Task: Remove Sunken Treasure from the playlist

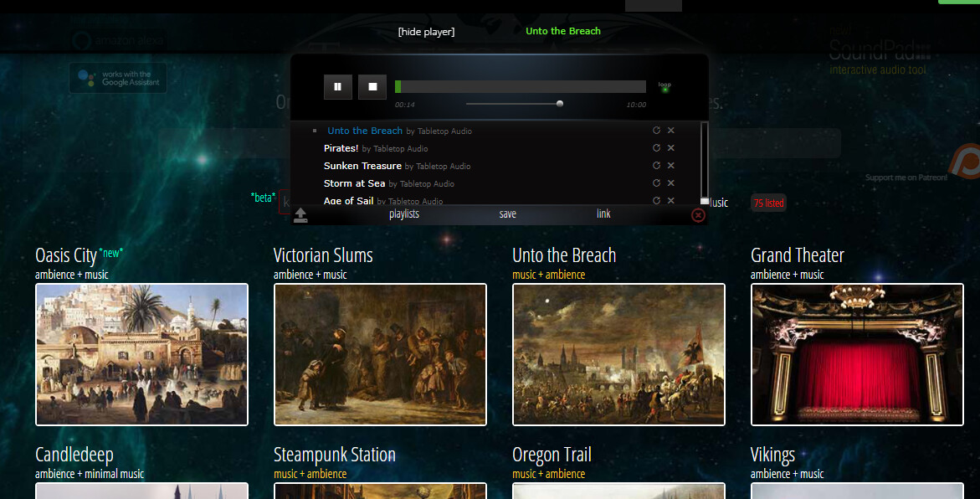Action: 670,165
